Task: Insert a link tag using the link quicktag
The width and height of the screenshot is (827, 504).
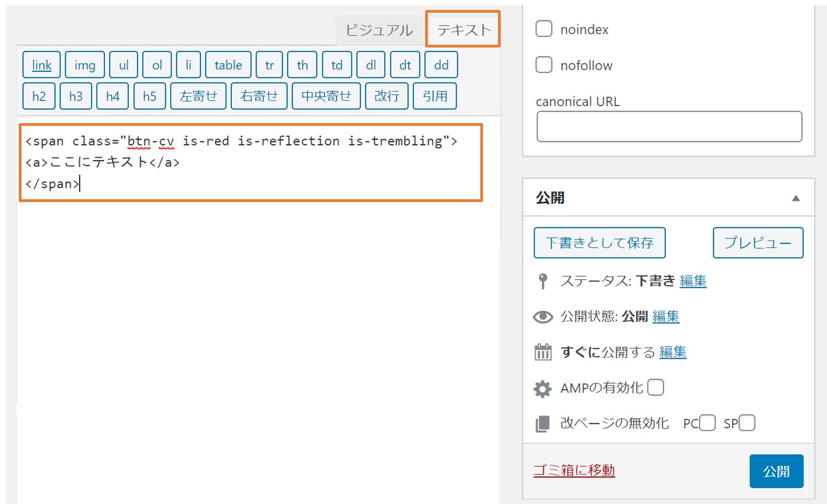Action: pyautogui.click(x=41, y=65)
